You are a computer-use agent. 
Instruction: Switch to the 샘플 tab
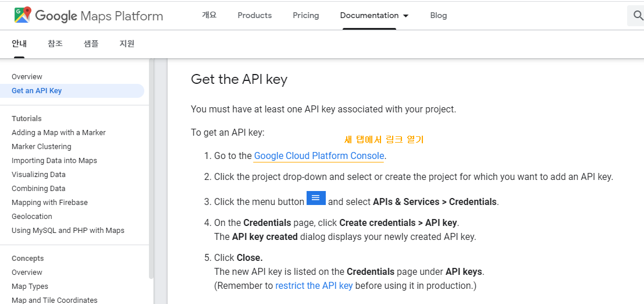tap(91, 44)
